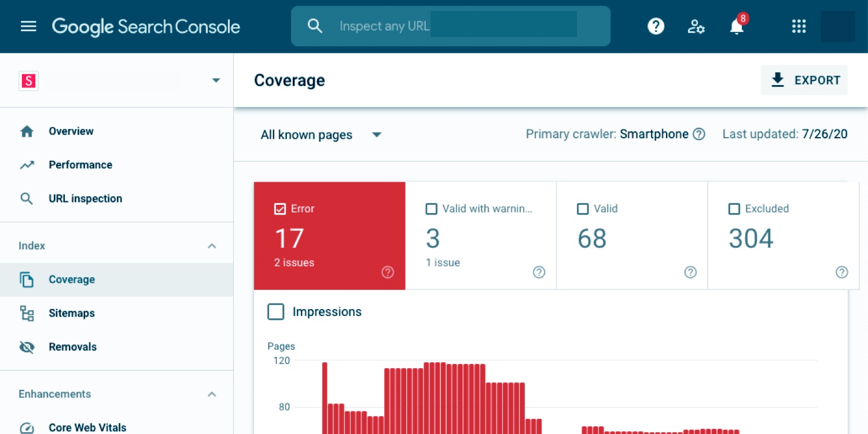Click help icon in Valid with warnings card
This screenshot has width=868, height=434.
(x=539, y=272)
